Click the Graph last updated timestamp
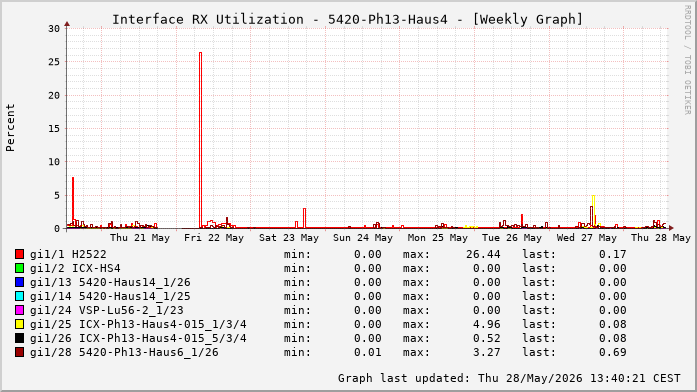This screenshot has height=392, width=697. (509, 378)
